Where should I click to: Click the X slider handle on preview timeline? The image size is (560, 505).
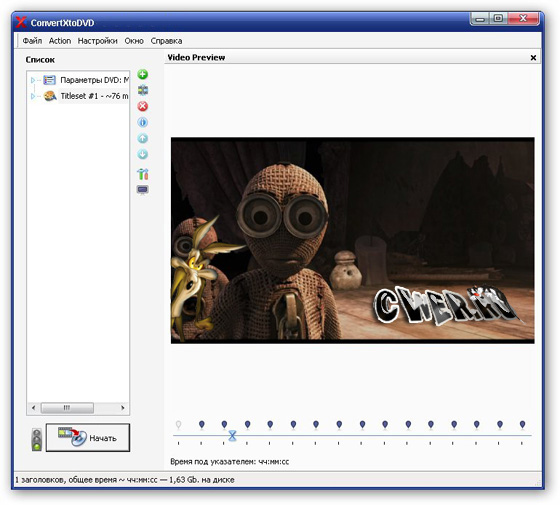[x=232, y=435]
